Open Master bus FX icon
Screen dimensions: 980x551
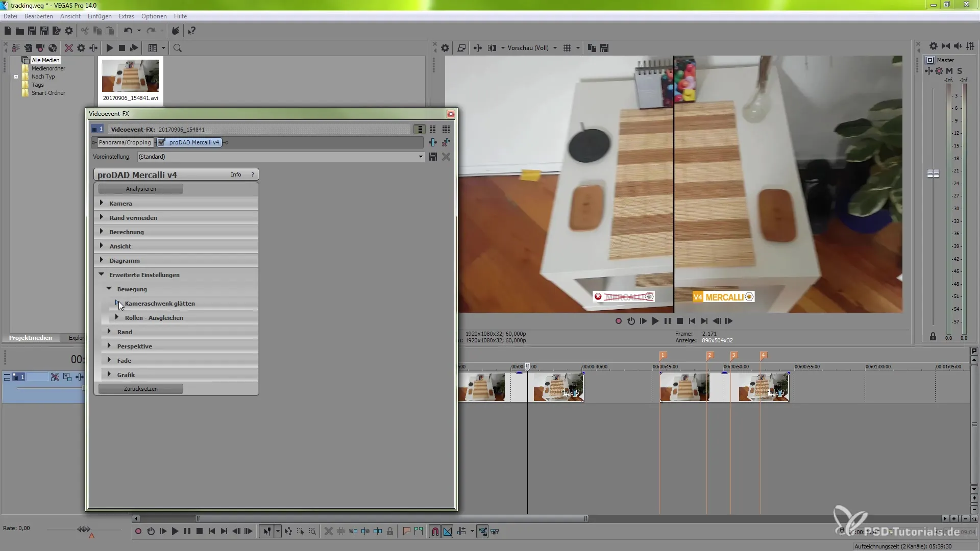(929, 71)
